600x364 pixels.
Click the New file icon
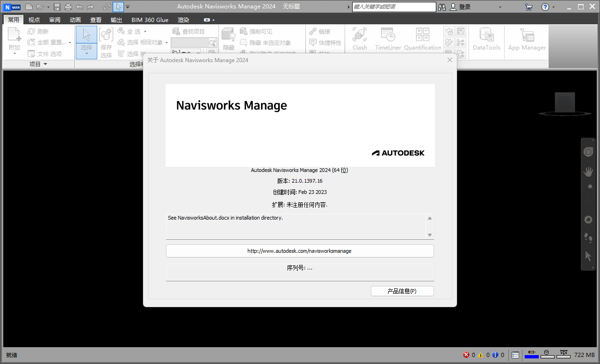click(x=29, y=7)
